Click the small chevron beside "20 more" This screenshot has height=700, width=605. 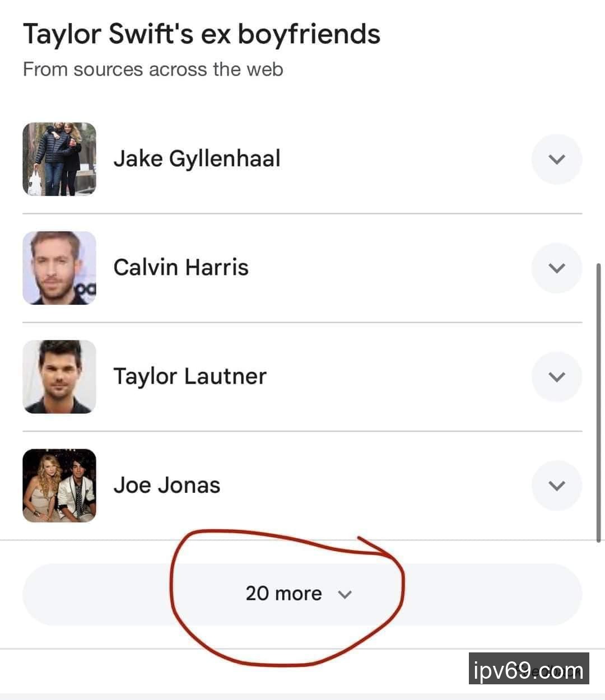(x=345, y=594)
